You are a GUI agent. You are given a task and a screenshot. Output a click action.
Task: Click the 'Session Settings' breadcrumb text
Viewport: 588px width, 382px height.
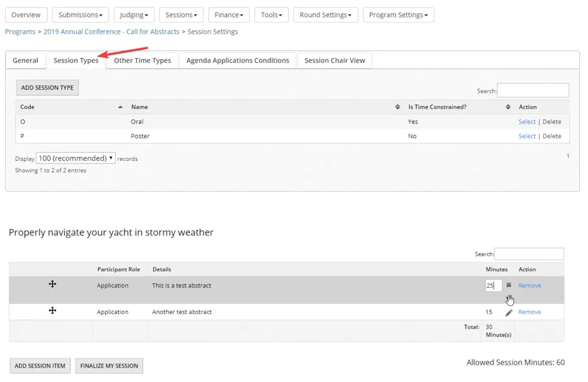tap(213, 32)
